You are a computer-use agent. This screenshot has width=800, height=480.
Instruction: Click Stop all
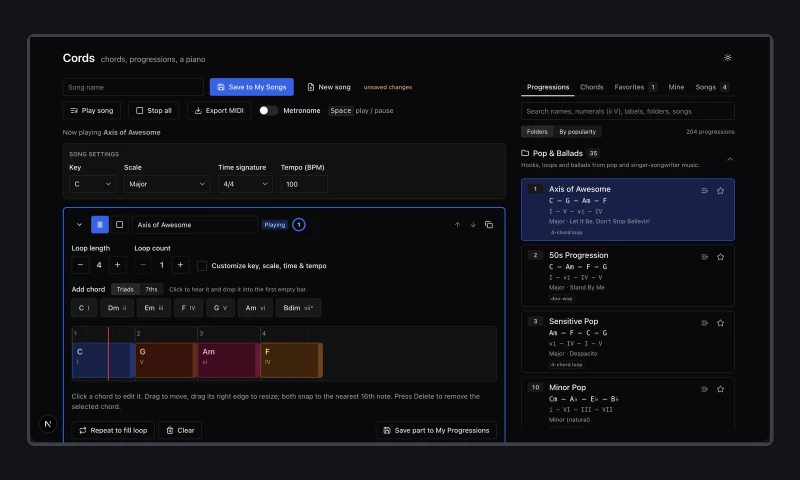154,111
